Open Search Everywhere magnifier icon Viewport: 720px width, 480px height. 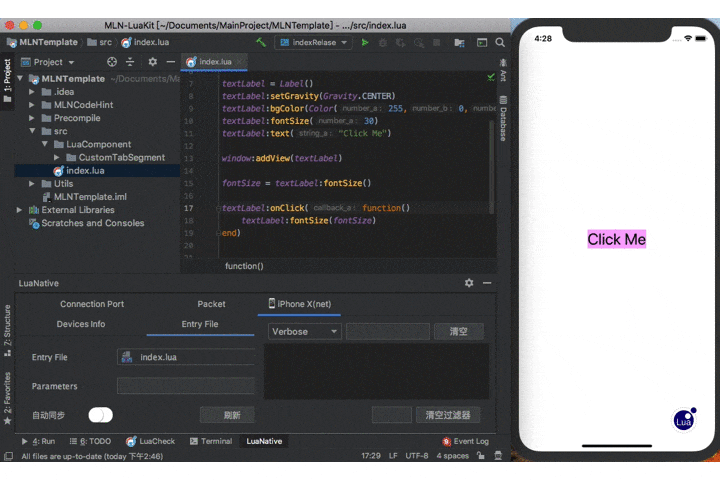click(x=500, y=42)
